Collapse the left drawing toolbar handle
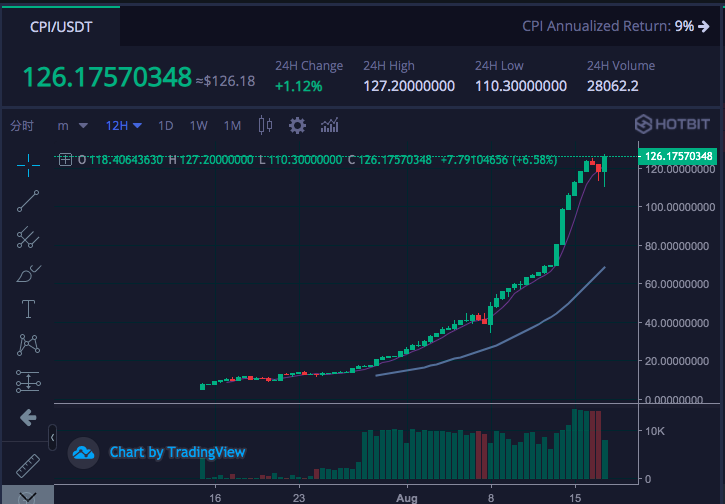 coord(53,437)
